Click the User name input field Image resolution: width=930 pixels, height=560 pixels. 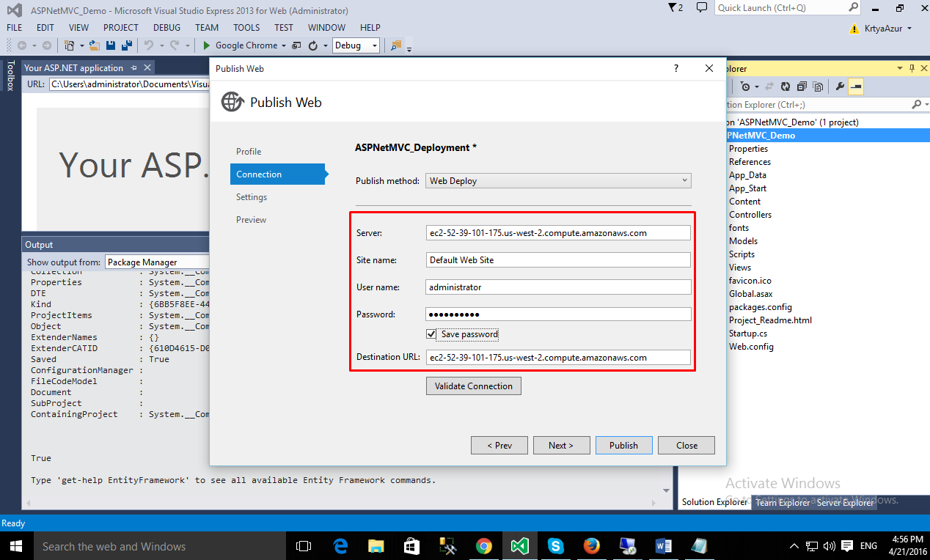pyautogui.click(x=558, y=287)
